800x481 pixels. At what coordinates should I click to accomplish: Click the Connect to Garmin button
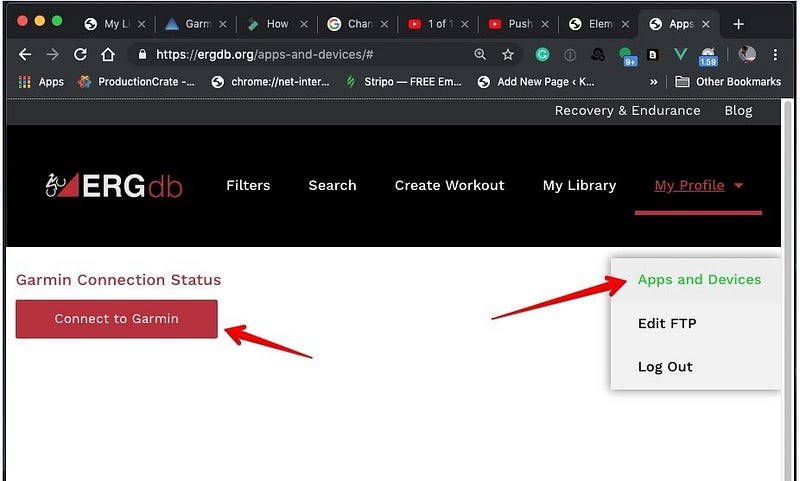coord(116,319)
